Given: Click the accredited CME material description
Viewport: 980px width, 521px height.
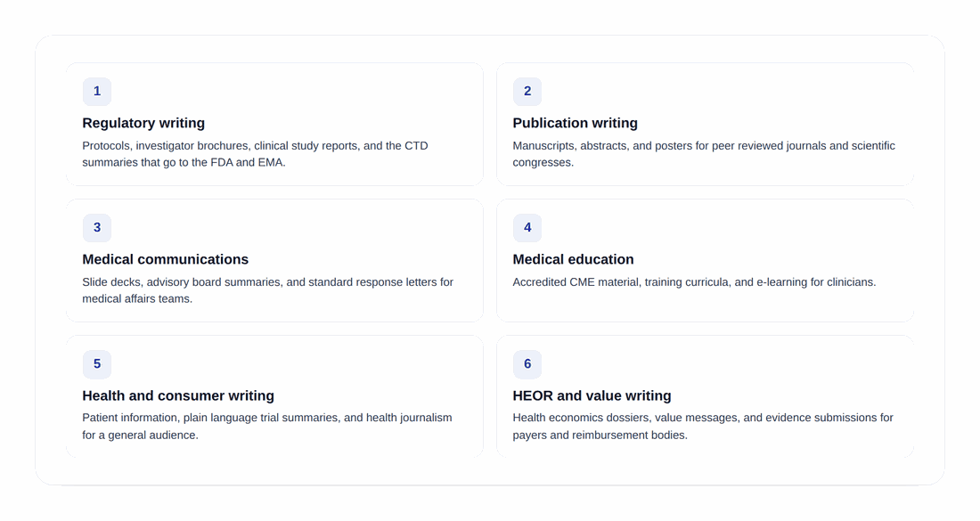Looking at the screenshot, I should (694, 282).
